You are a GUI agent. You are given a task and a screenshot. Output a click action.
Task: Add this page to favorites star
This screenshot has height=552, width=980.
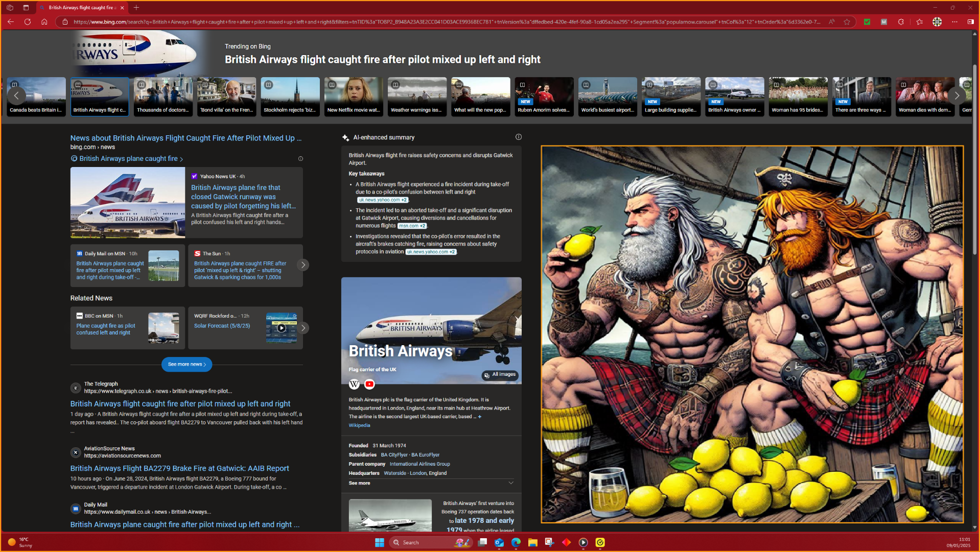(x=847, y=21)
